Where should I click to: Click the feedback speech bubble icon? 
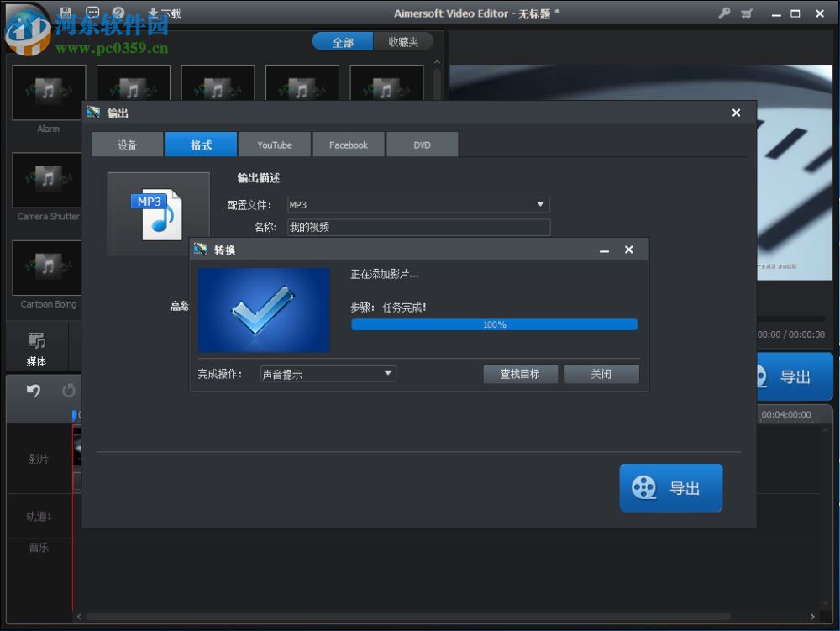point(92,10)
